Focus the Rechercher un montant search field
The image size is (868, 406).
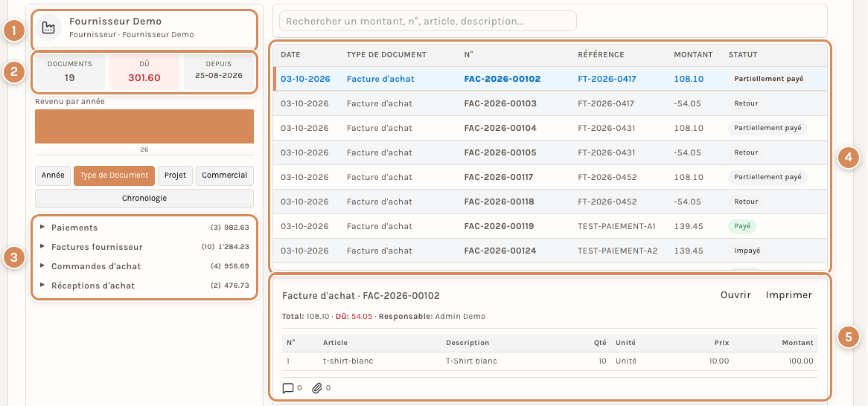428,21
